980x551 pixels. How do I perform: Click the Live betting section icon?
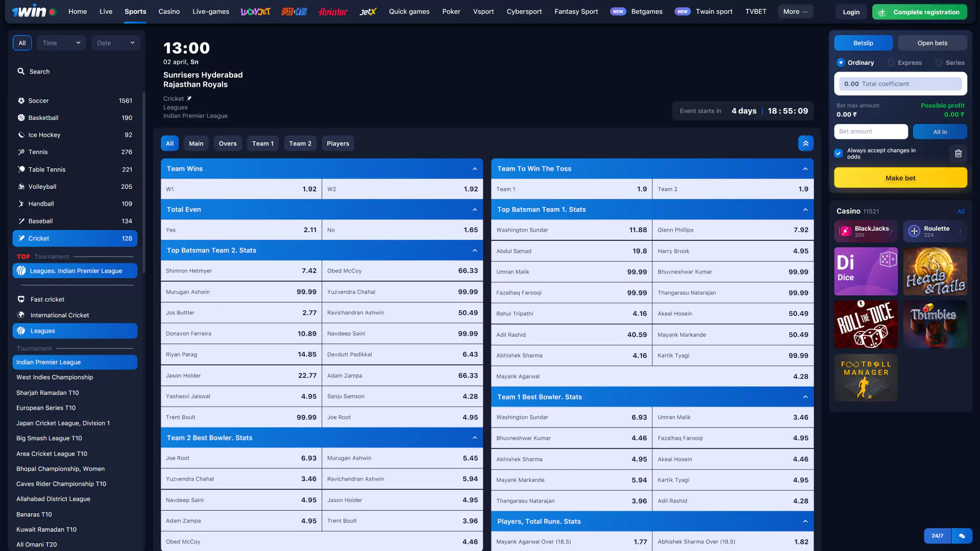click(106, 11)
